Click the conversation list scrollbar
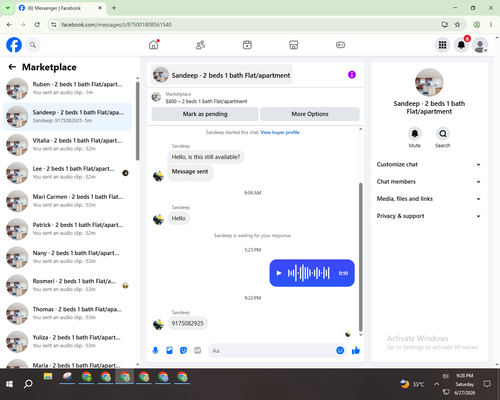Image resolution: width=500 pixels, height=400 pixels. coord(138,121)
